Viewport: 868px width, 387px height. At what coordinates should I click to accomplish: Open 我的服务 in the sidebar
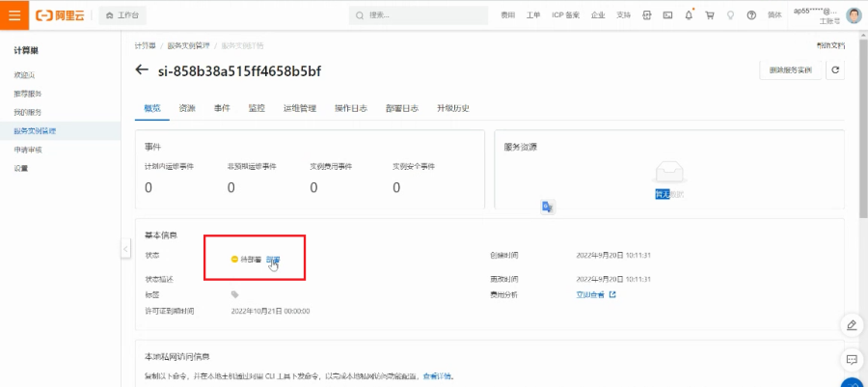coord(28,112)
